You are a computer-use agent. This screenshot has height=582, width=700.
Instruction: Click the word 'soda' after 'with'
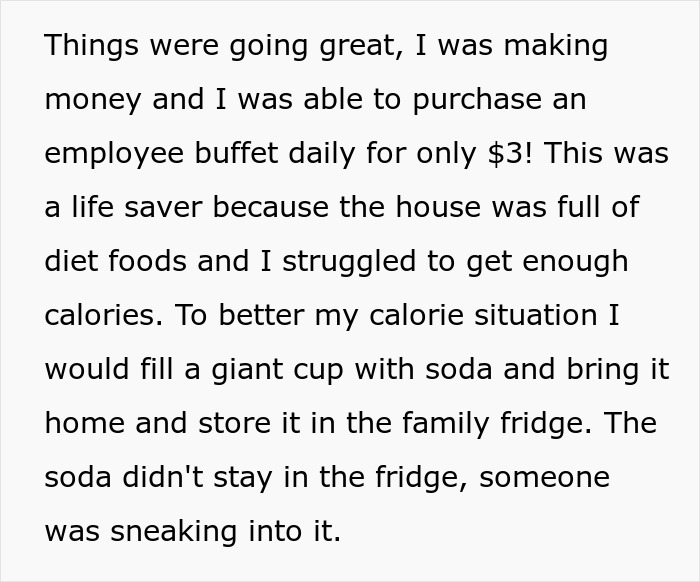coord(458,370)
